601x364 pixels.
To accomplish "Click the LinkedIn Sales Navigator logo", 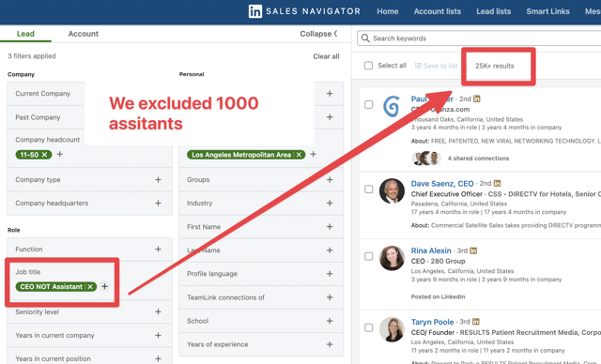I will tap(304, 11).
